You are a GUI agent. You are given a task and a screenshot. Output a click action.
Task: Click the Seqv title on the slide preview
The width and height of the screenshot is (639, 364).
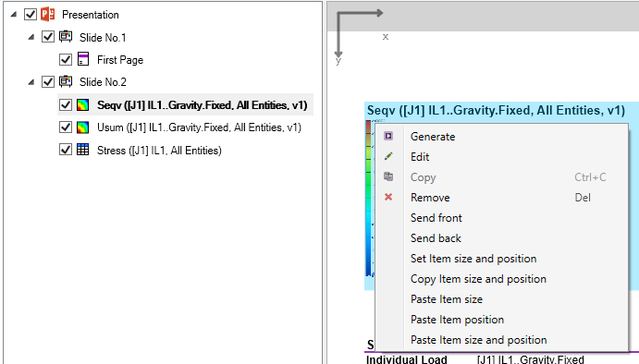(496, 110)
